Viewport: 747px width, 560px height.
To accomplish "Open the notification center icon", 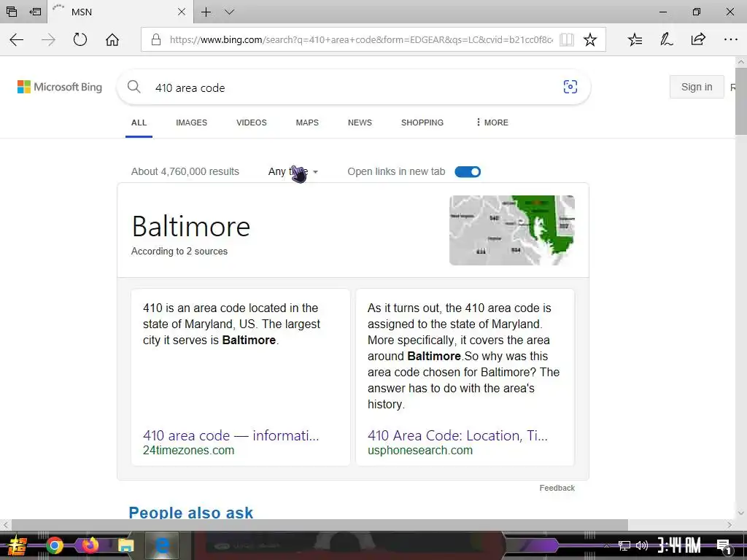I will tap(724, 546).
